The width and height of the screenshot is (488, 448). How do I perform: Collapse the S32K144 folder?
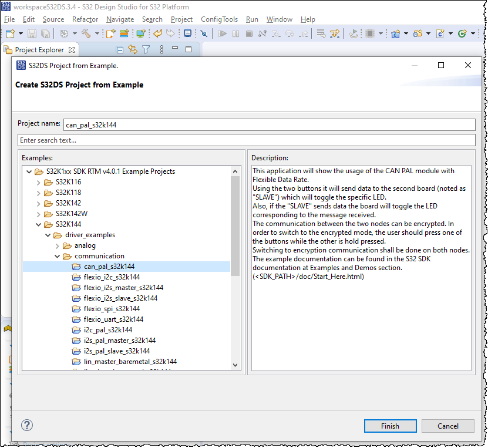coord(38,224)
